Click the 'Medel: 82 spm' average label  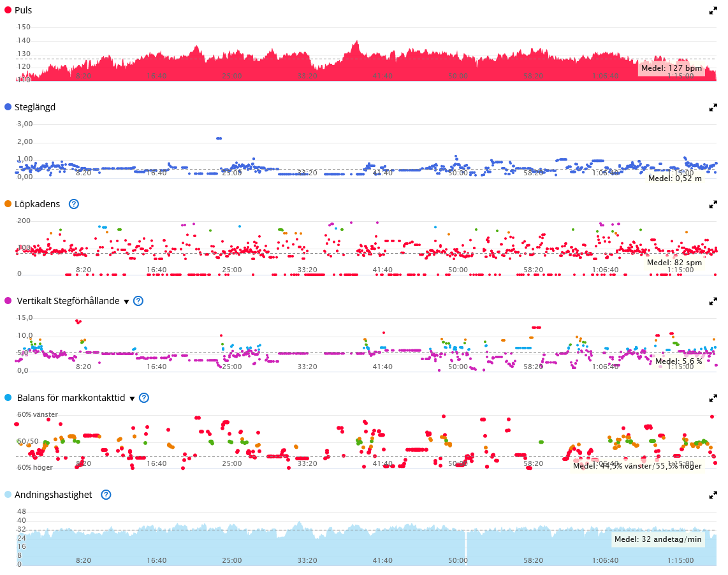[674, 263]
